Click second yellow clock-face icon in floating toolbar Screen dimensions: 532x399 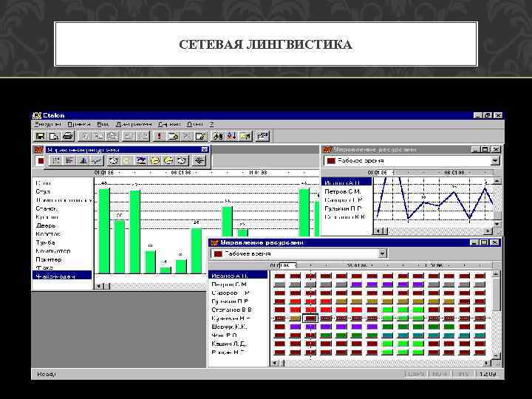coord(168,160)
